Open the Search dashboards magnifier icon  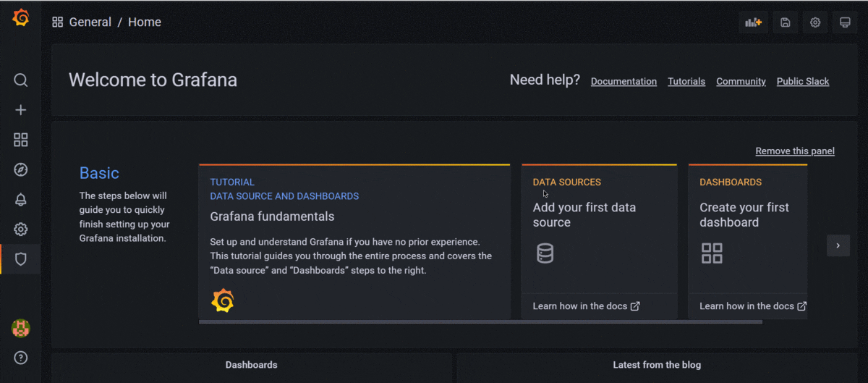(x=21, y=80)
